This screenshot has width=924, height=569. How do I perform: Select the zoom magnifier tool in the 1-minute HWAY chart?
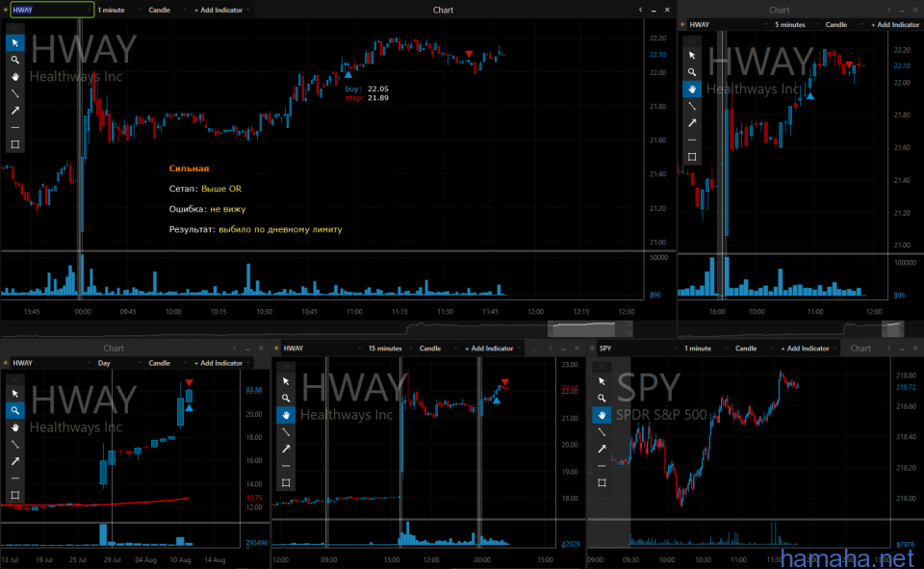tap(15, 60)
